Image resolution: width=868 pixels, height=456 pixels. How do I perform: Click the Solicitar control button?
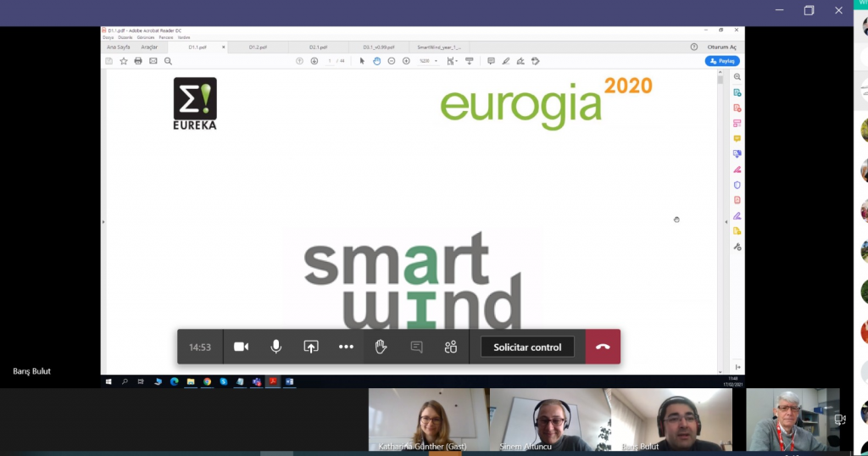(x=527, y=347)
